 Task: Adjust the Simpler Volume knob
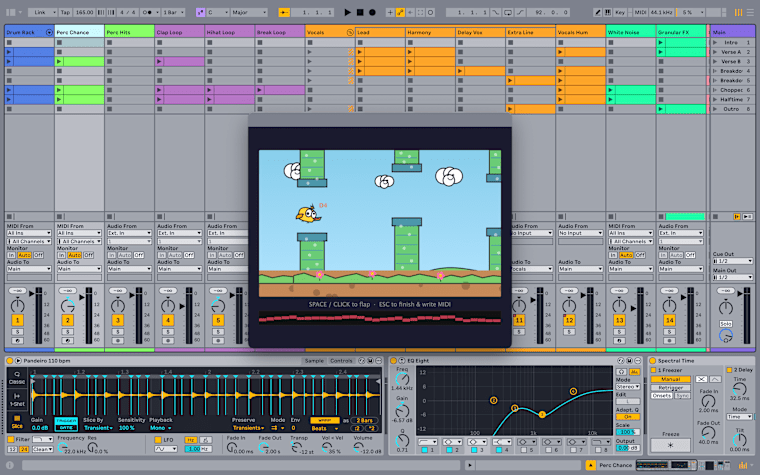point(359,448)
